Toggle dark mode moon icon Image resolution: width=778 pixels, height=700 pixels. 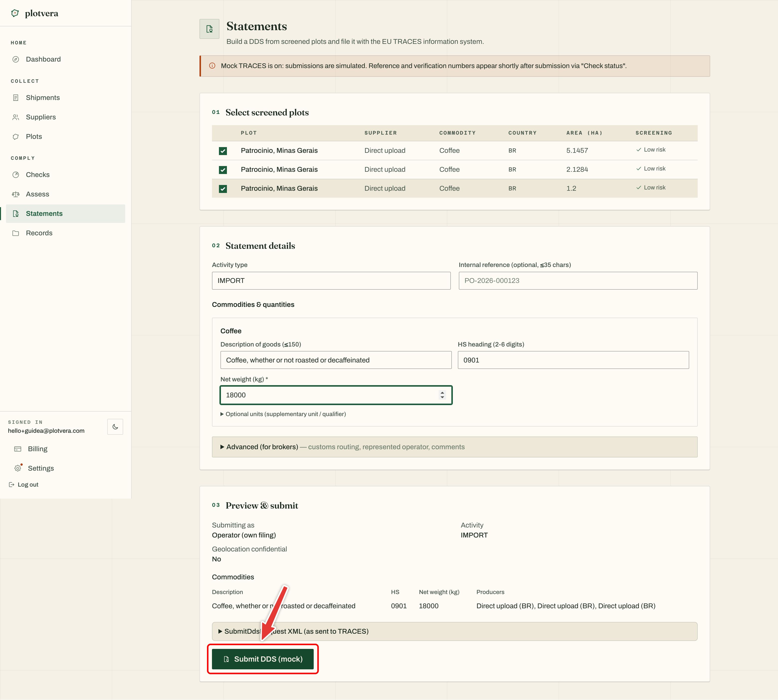coord(115,427)
